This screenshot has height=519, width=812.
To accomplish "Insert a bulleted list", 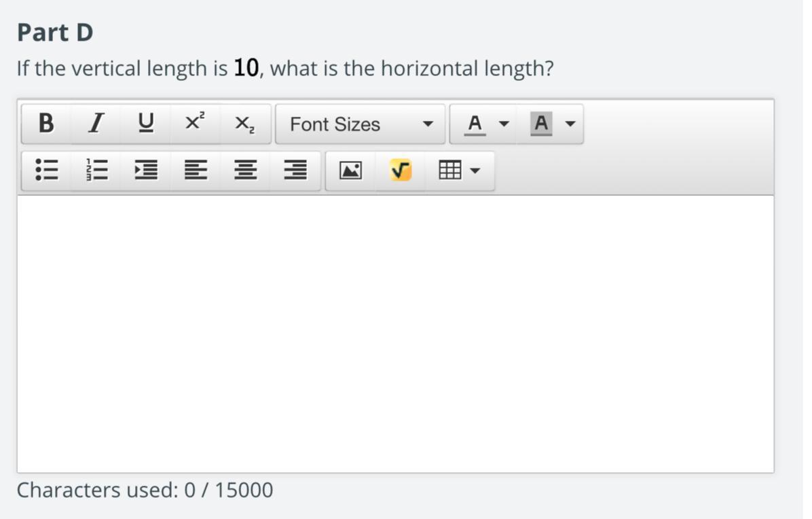I will tap(46, 171).
